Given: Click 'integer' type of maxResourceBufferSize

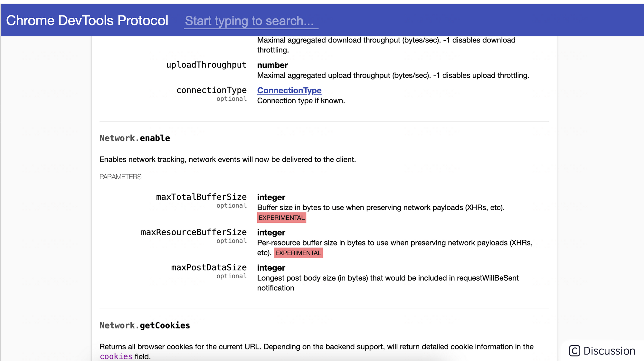Looking at the screenshot, I should coord(271,233).
